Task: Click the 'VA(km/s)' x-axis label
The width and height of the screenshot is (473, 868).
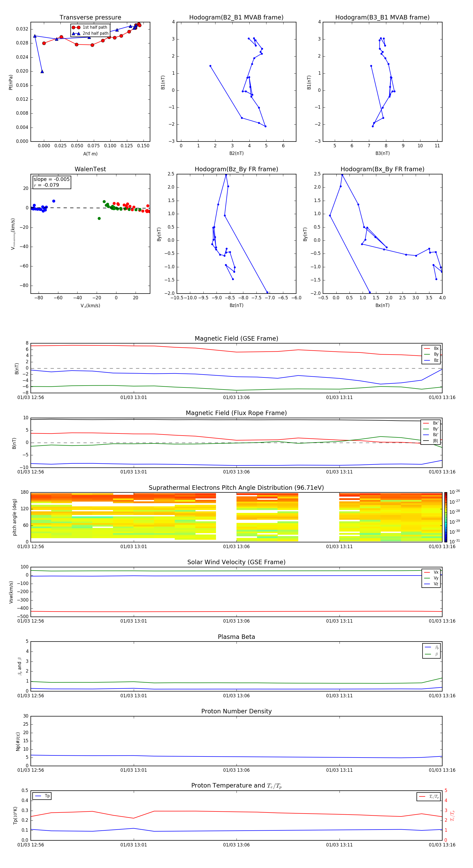Action: pyautogui.click(x=90, y=306)
